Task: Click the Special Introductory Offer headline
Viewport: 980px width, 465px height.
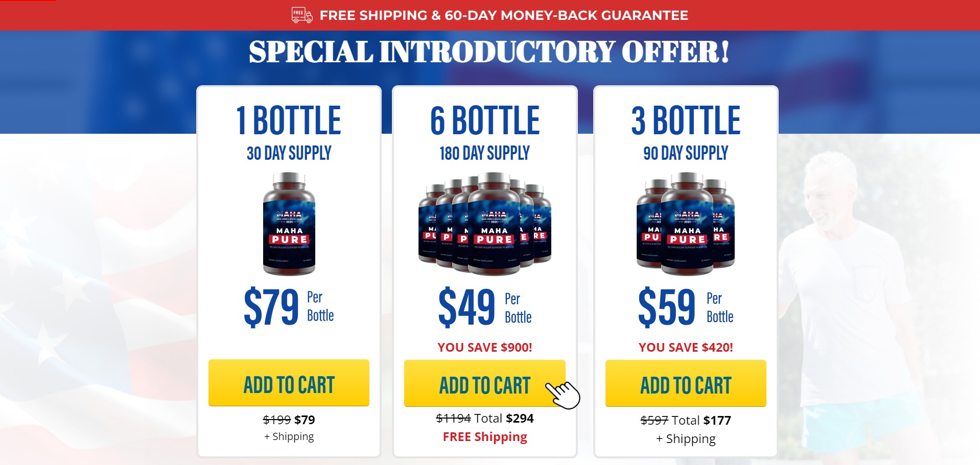Action: click(x=489, y=52)
